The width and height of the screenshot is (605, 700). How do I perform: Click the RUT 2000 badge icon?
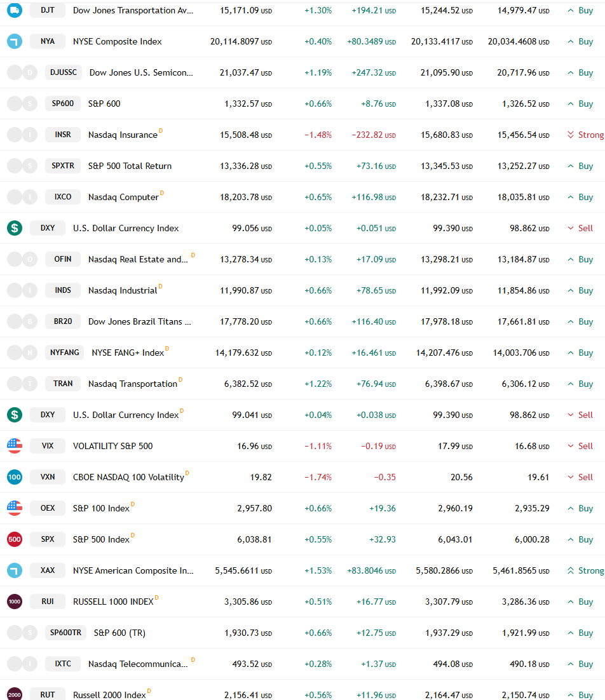pos(15,694)
